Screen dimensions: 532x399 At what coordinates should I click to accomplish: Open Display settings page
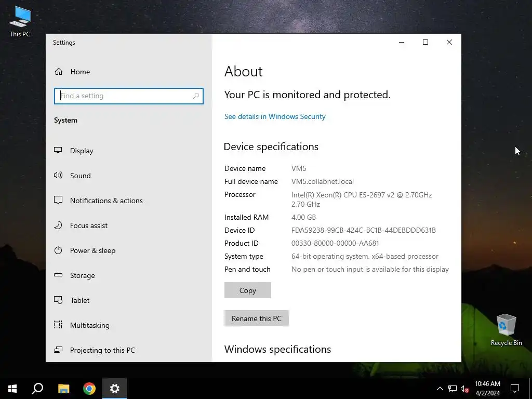[82, 151]
